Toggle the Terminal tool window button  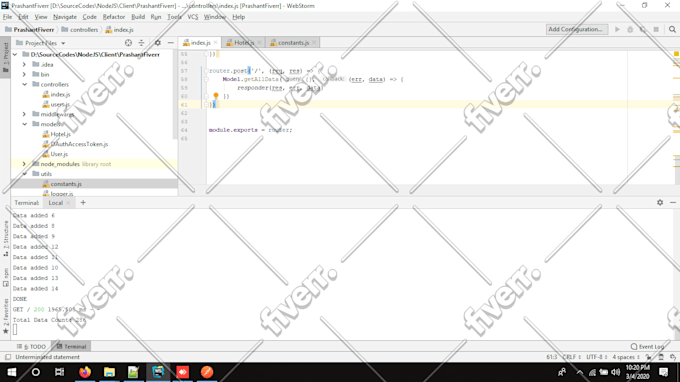click(71, 346)
